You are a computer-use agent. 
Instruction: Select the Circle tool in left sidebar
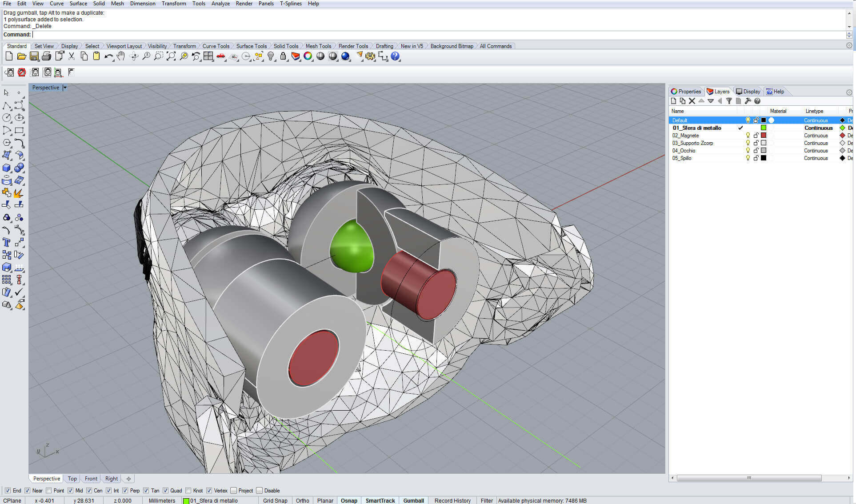tap(7, 118)
